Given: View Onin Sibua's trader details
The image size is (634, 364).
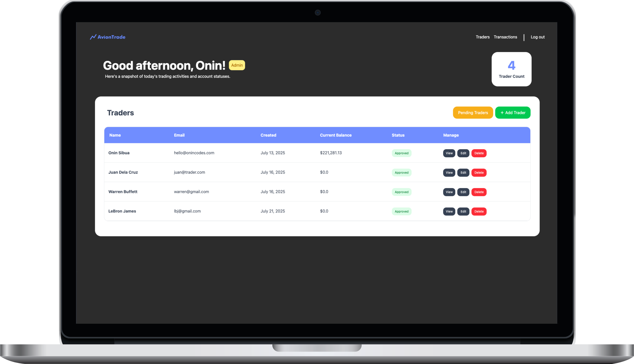Looking at the screenshot, I should (449, 153).
